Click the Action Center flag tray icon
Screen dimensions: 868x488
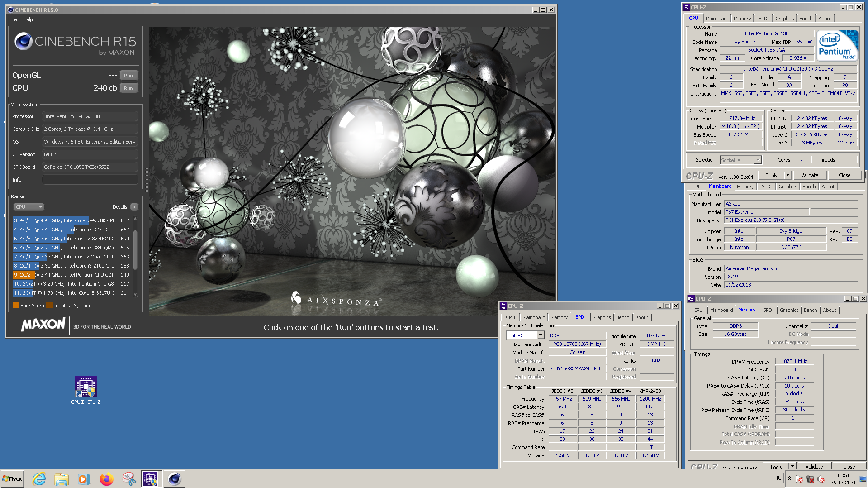coord(799,479)
